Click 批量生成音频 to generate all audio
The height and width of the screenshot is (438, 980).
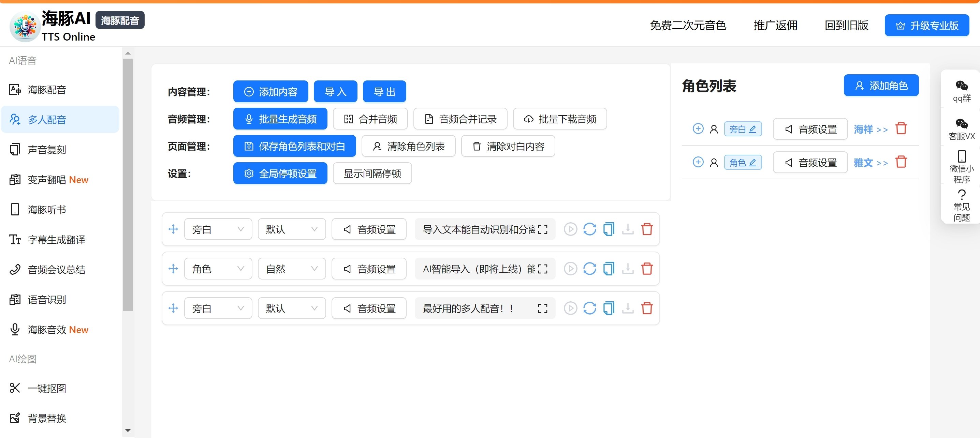pyautogui.click(x=280, y=119)
